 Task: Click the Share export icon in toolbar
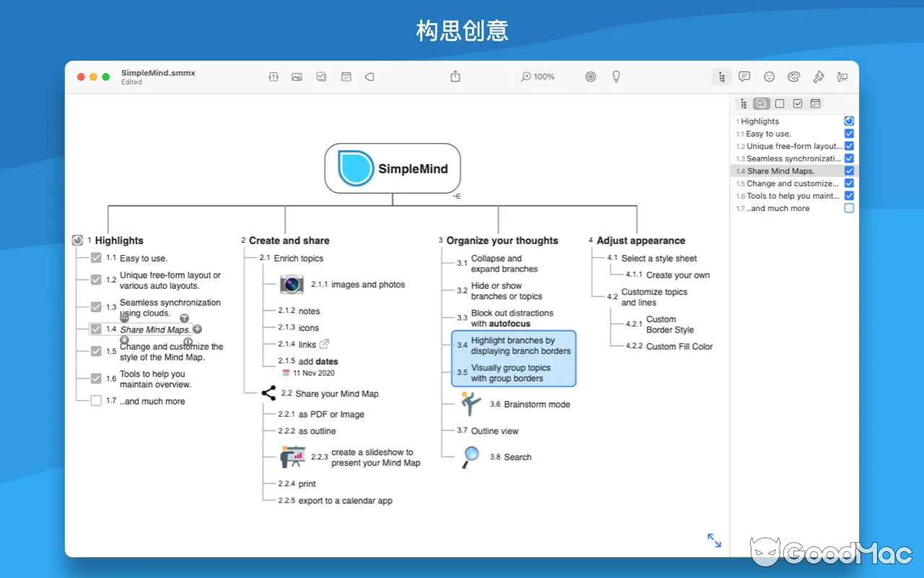click(455, 75)
